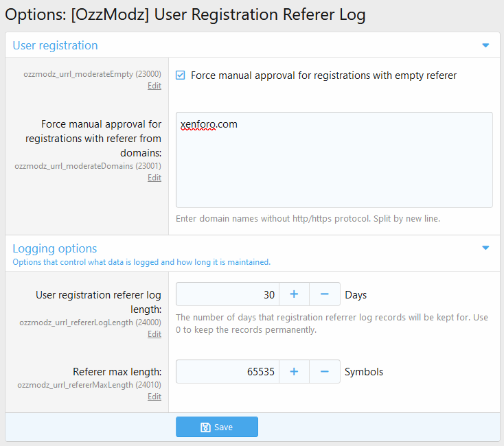504x446 pixels.
Task: Collapse the User registration section arrow
Action: coord(485,45)
